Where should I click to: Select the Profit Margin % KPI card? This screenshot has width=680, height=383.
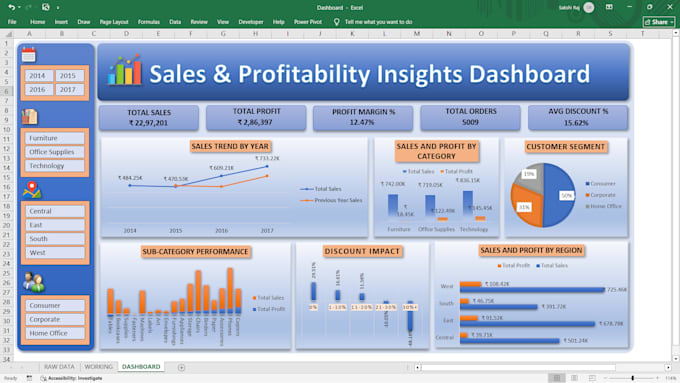tap(363, 117)
